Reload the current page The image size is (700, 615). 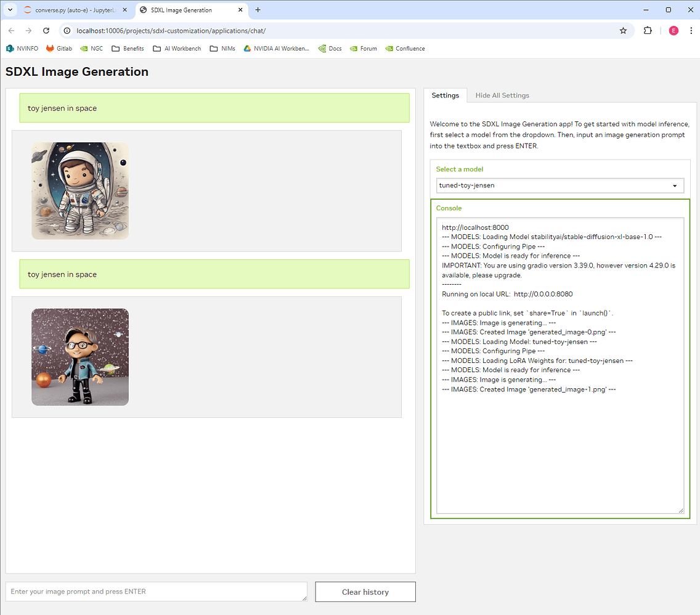[46, 30]
